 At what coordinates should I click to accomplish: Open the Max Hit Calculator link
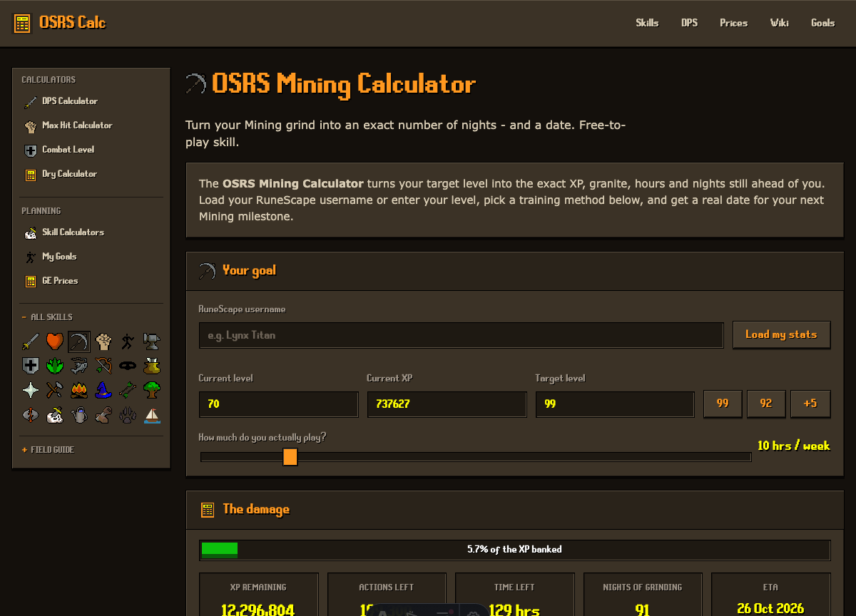(91, 125)
